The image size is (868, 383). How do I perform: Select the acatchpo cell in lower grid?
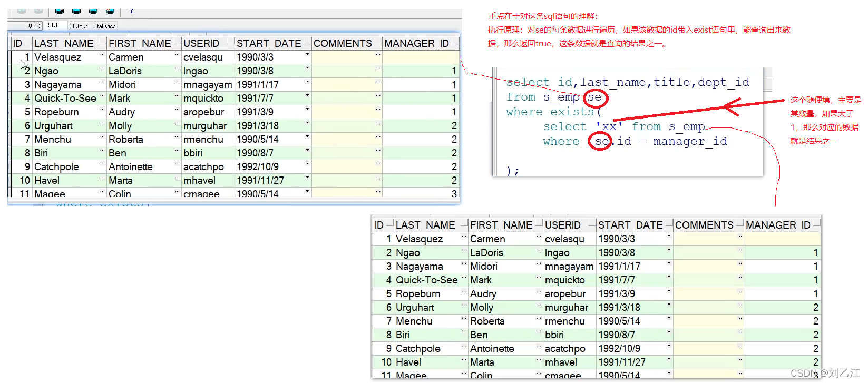pos(570,348)
